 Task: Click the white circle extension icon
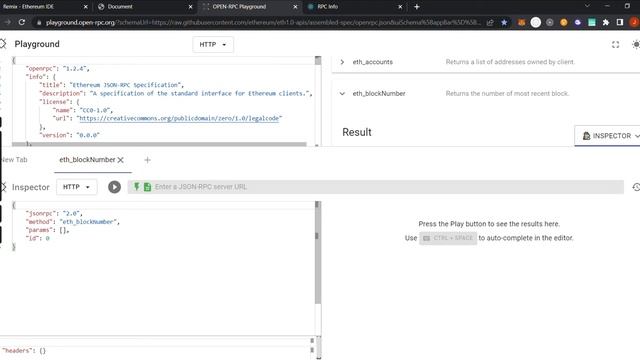pos(536,22)
